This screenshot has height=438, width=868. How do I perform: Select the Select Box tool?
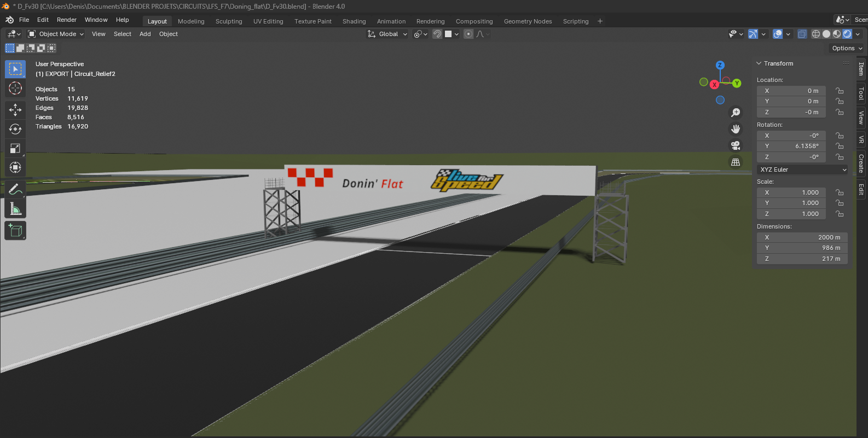point(15,69)
